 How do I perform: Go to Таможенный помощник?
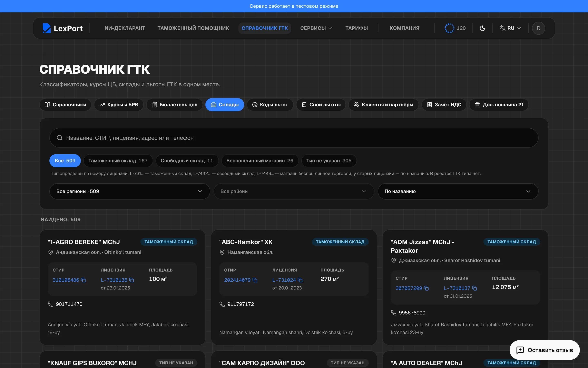click(193, 28)
